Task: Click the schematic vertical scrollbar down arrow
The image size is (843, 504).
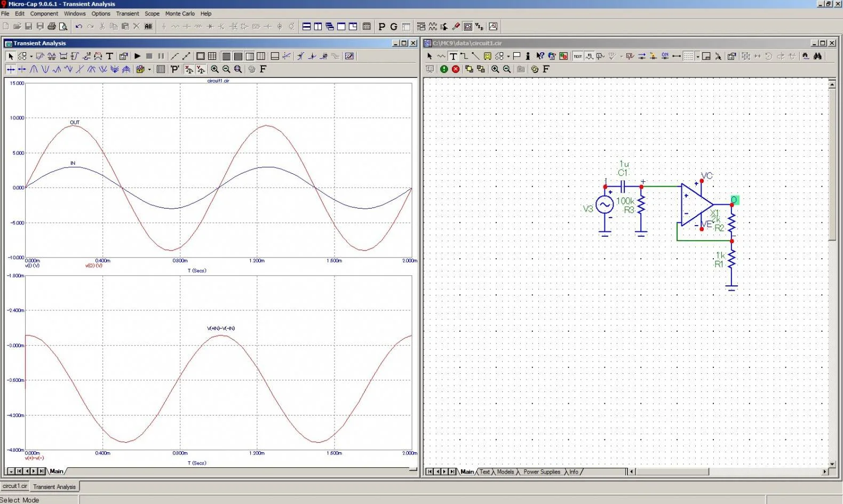Action: pyautogui.click(x=832, y=464)
